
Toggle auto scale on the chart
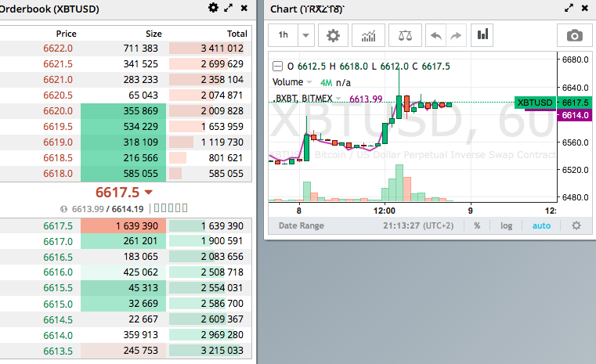[x=541, y=225]
